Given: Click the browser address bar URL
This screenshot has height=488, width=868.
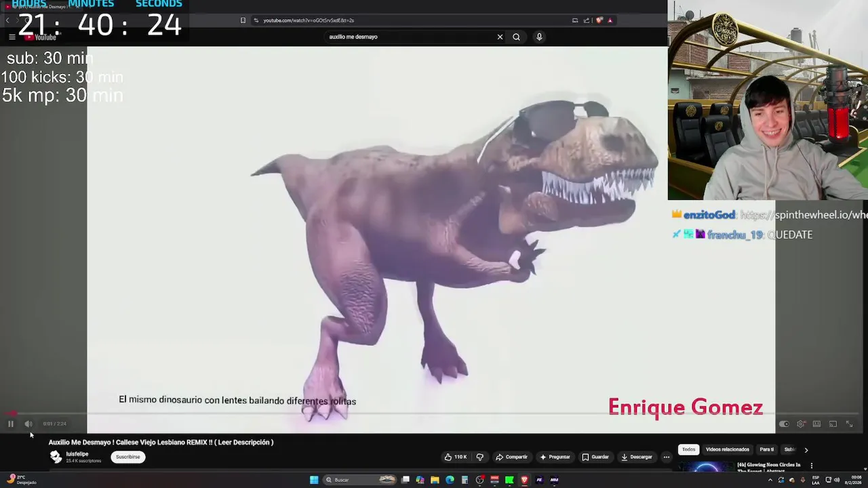Looking at the screenshot, I should tap(309, 20).
